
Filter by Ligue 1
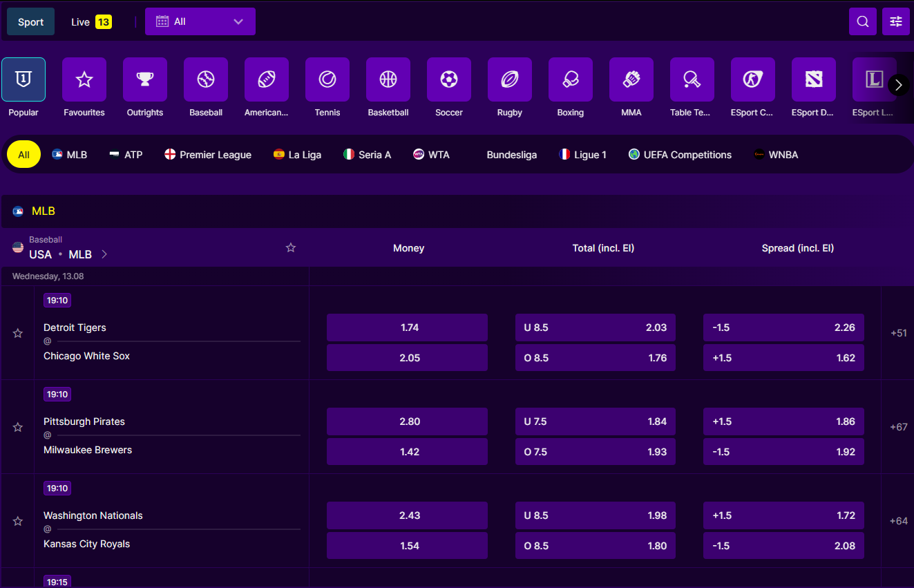tap(583, 155)
